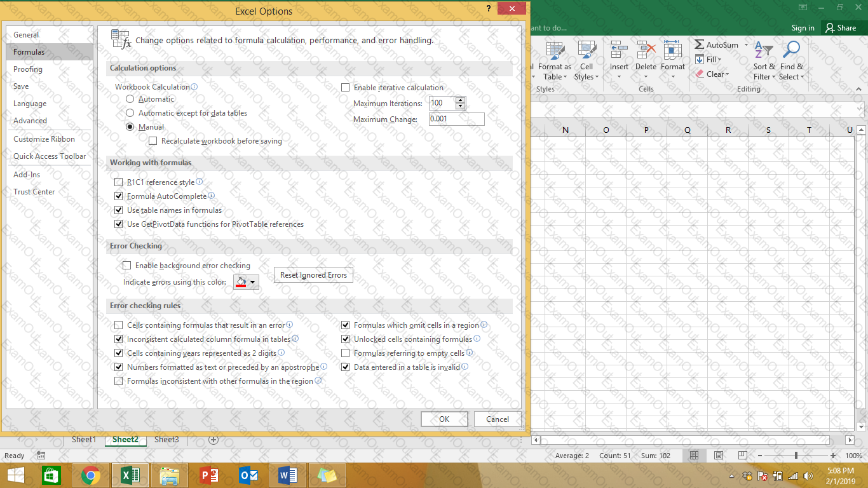Select Customize Ribbon category
Image resolution: width=868 pixels, height=488 pixels.
point(50,139)
